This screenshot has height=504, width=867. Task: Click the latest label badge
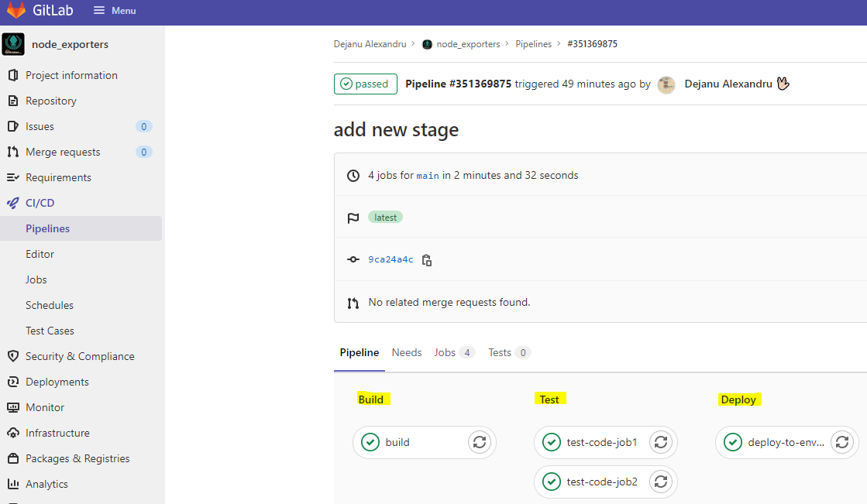click(x=385, y=218)
